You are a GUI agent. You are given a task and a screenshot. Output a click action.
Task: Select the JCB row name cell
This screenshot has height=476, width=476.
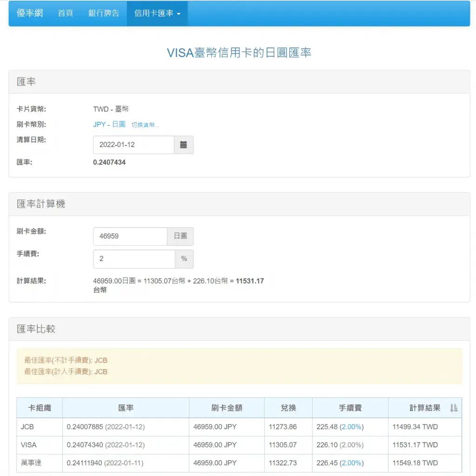[x=40, y=427]
